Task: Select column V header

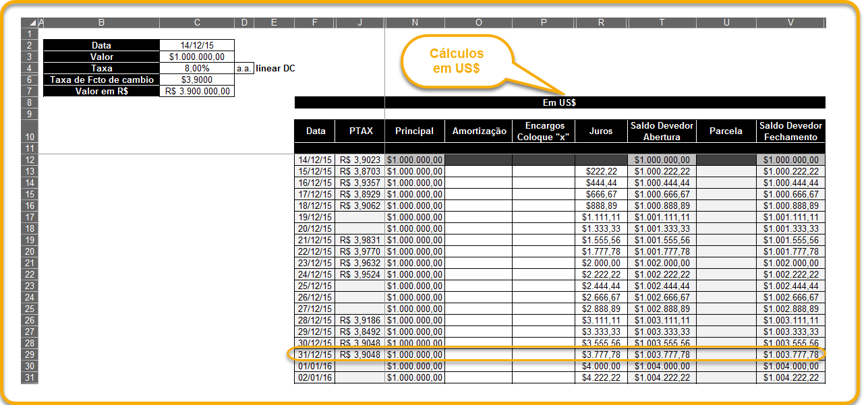Action: point(790,23)
